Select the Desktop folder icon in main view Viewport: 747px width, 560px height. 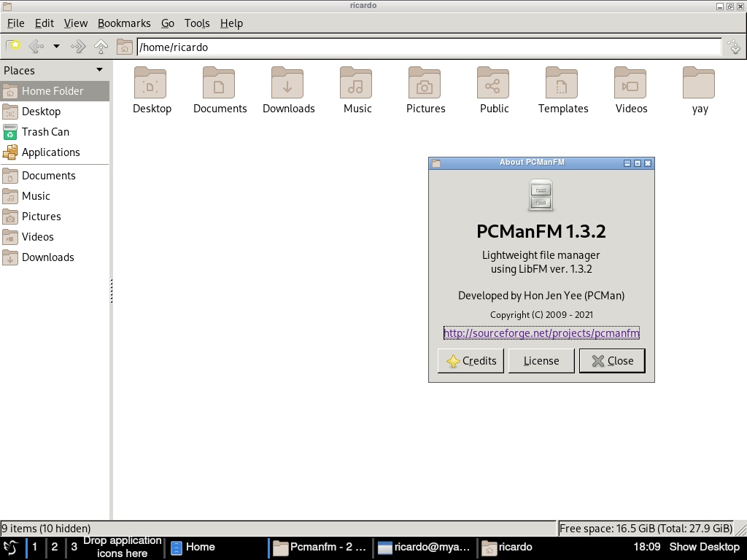150,83
